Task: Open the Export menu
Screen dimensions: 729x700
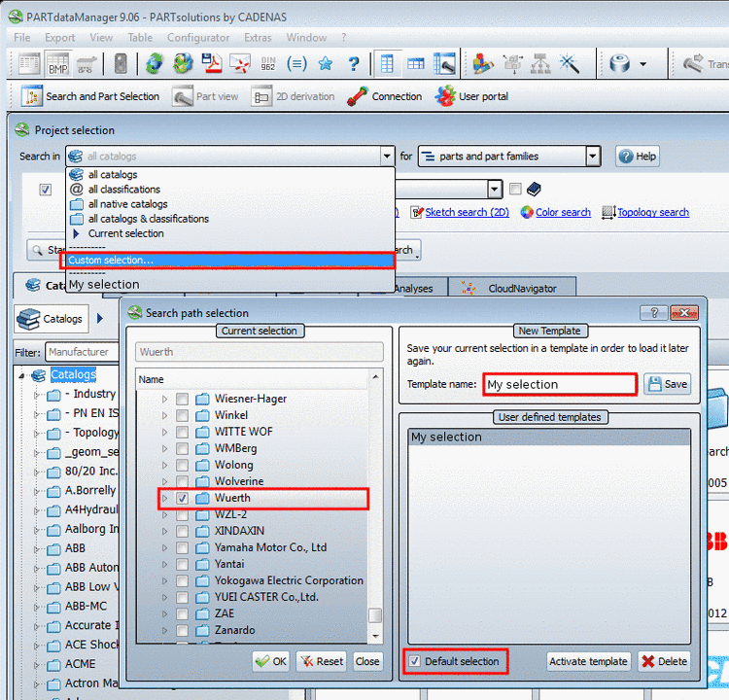Action: (60, 38)
